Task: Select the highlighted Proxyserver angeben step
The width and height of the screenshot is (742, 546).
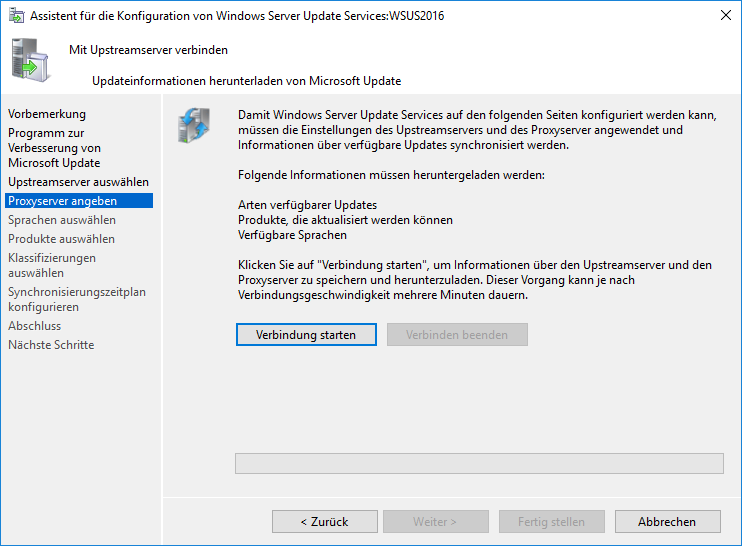Action: tap(79, 201)
